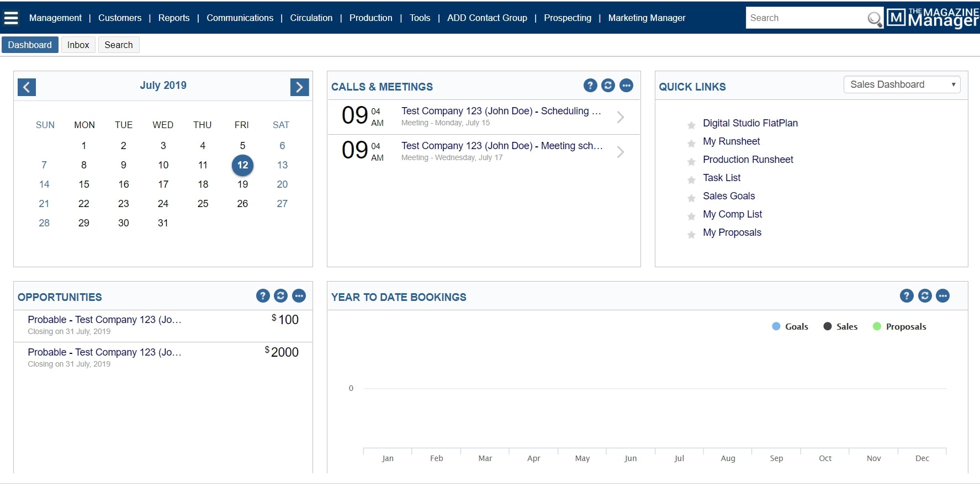The width and height of the screenshot is (980, 487).
Task: Switch to the Inbox tab
Action: click(78, 45)
